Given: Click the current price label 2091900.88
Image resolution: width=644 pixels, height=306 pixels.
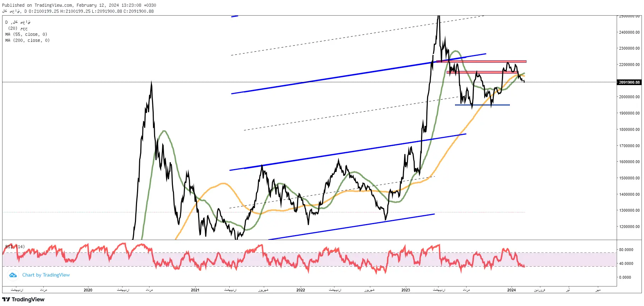Looking at the screenshot, I should (x=629, y=82).
